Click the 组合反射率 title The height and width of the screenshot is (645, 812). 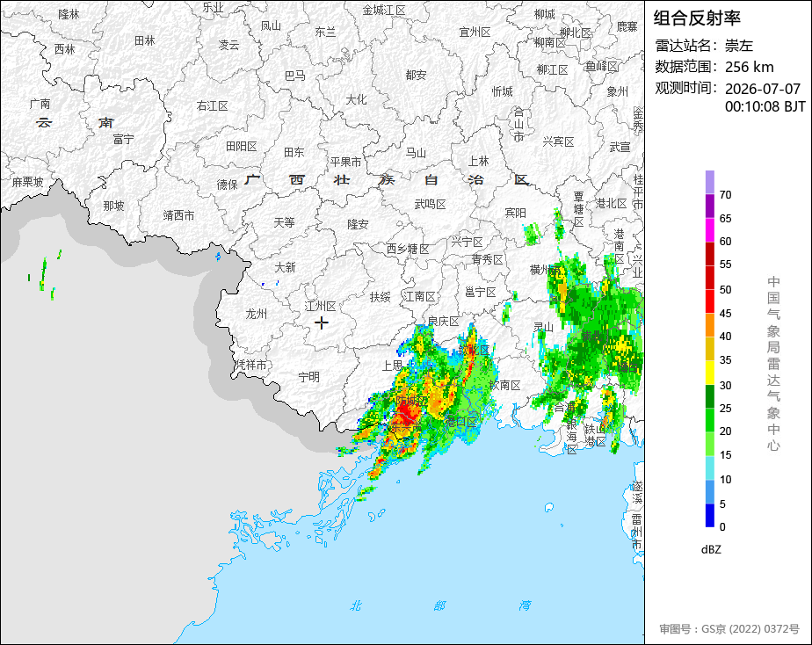(697, 18)
